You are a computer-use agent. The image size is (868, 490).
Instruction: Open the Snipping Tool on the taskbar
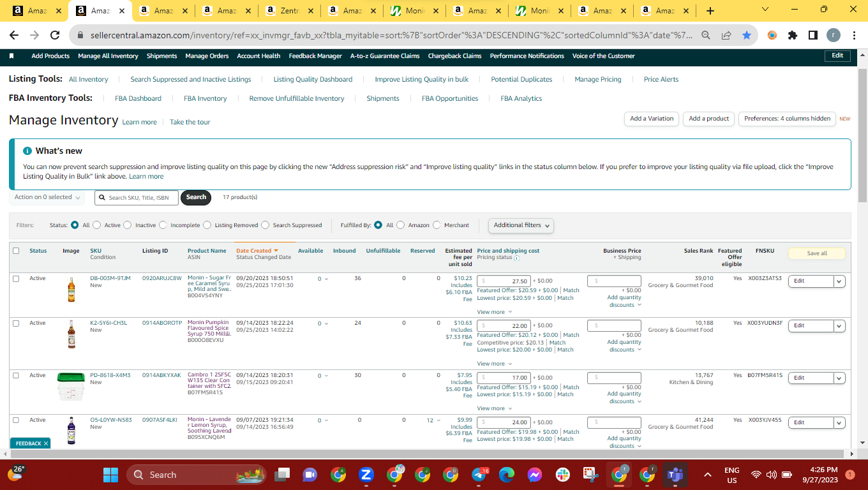tap(591, 475)
